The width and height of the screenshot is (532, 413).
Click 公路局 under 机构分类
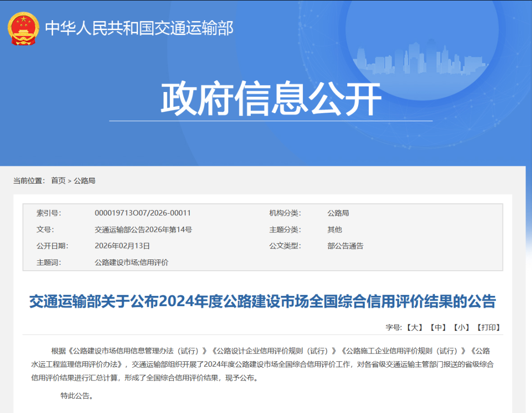338,213
